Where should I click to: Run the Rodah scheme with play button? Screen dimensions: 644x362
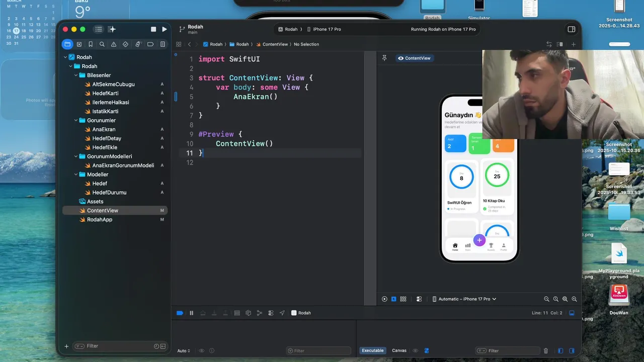point(164,29)
